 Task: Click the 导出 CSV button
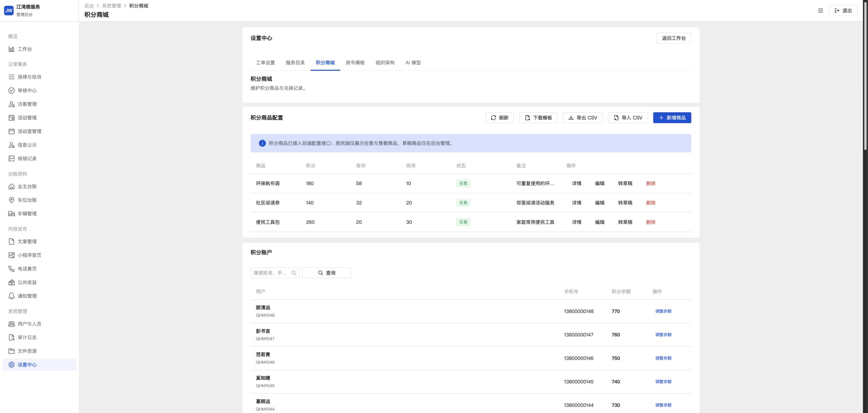pos(582,118)
